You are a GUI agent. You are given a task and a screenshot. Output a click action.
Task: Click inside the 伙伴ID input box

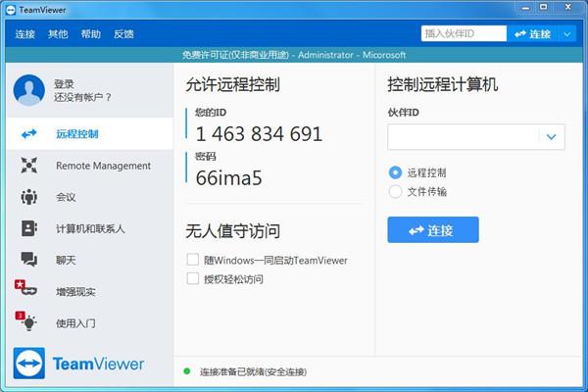pos(464,137)
